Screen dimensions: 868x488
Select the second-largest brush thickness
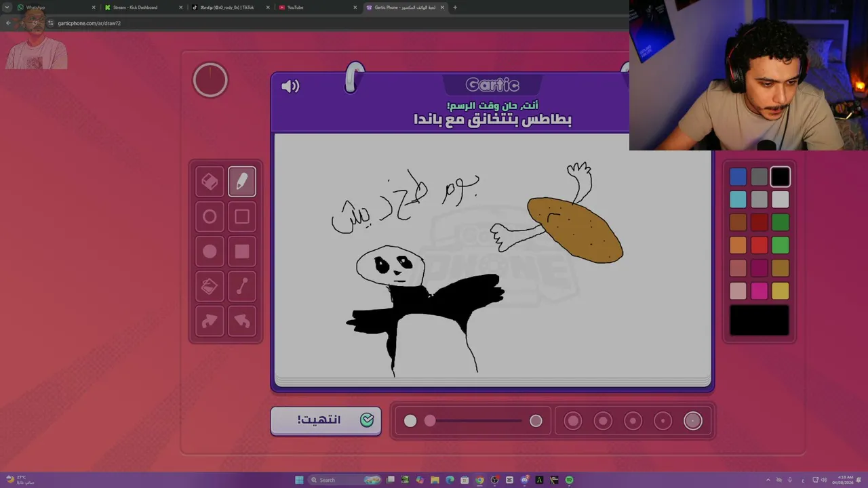(603, 421)
